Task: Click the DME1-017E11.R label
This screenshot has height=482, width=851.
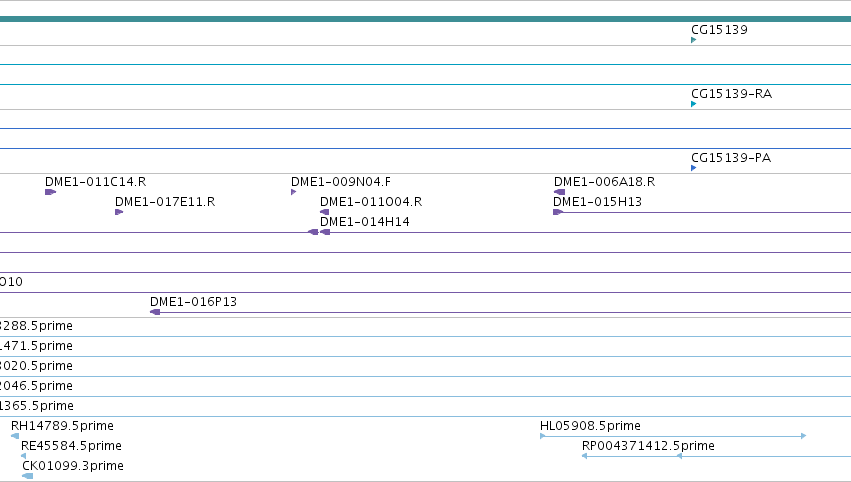Action: [x=165, y=202]
